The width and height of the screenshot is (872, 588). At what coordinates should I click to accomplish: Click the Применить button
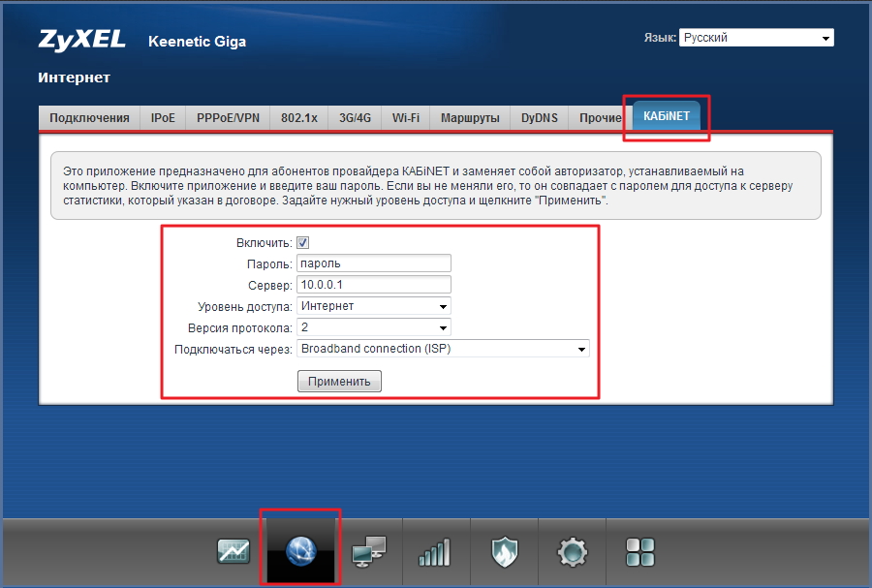click(x=339, y=382)
